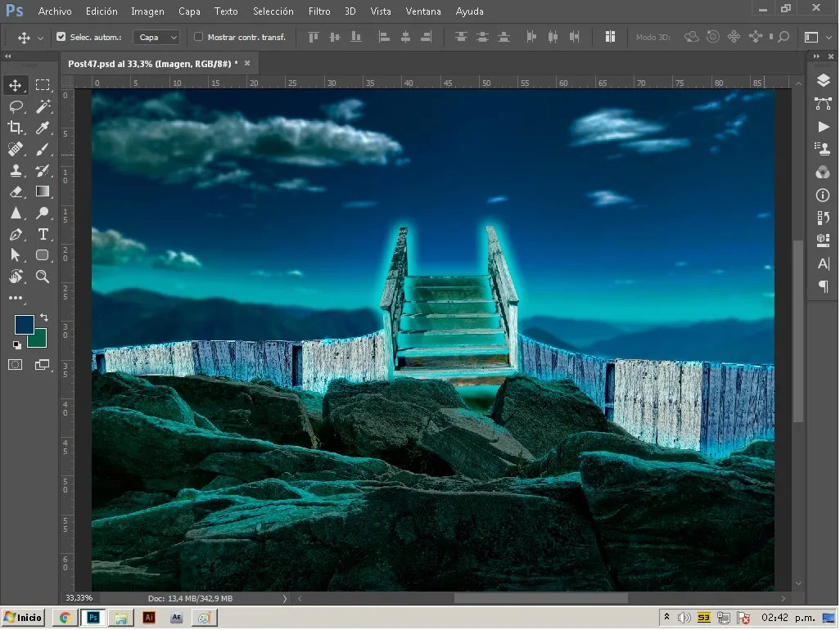
Task: Swap foreground and background colors
Action: coord(44,318)
